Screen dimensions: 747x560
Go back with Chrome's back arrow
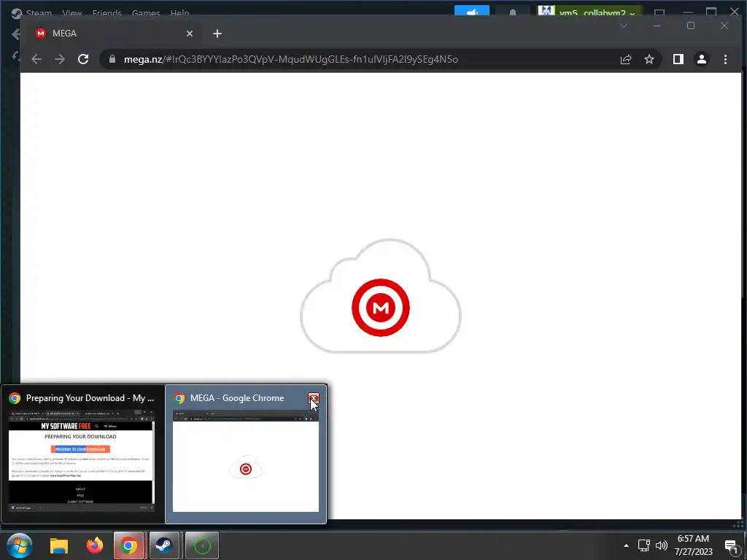pos(36,59)
